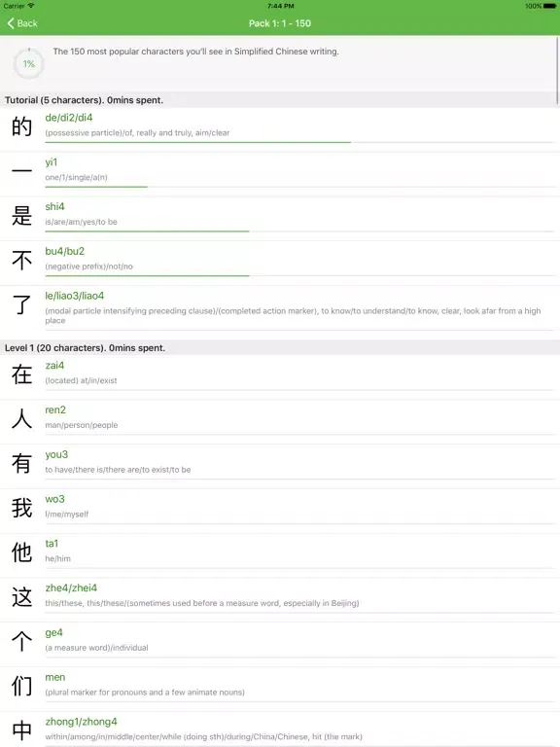Tap the Back chevron button

click(x=22, y=23)
